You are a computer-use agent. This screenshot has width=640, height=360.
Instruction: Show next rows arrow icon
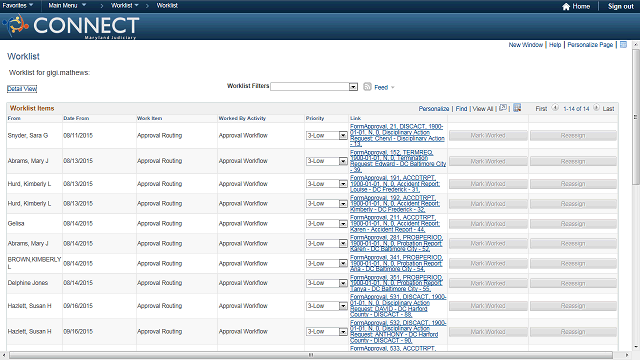tap(596, 108)
